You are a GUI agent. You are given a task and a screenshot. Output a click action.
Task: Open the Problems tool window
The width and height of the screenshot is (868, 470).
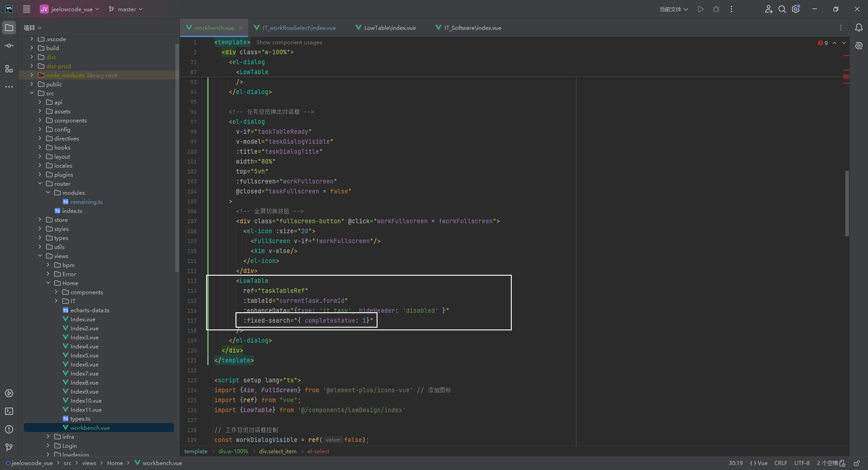[9, 429]
